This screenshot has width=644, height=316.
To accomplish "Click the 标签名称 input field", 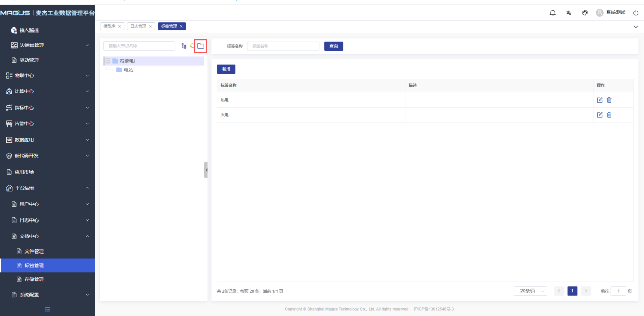I will [x=283, y=46].
